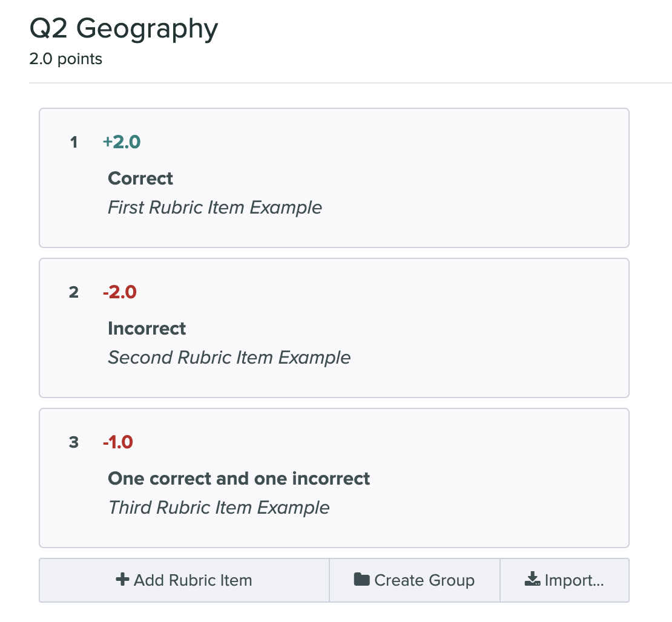Click the 2.0 points label
The width and height of the screenshot is (672, 622).
tap(65, 59)
